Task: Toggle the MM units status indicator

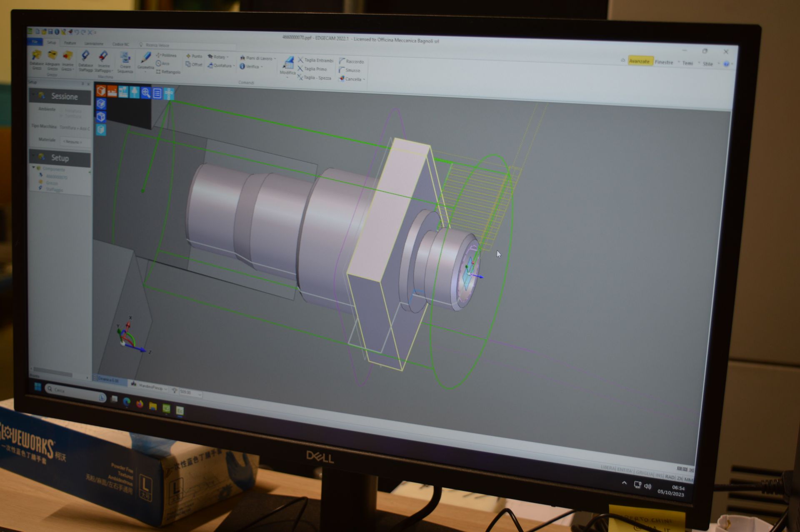Action: (688, 480)
